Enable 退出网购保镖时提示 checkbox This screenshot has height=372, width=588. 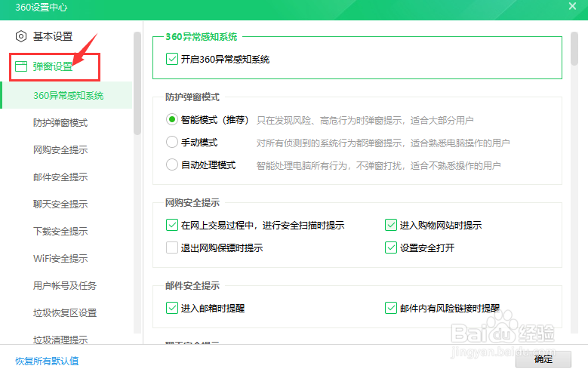tap(172, 247)
